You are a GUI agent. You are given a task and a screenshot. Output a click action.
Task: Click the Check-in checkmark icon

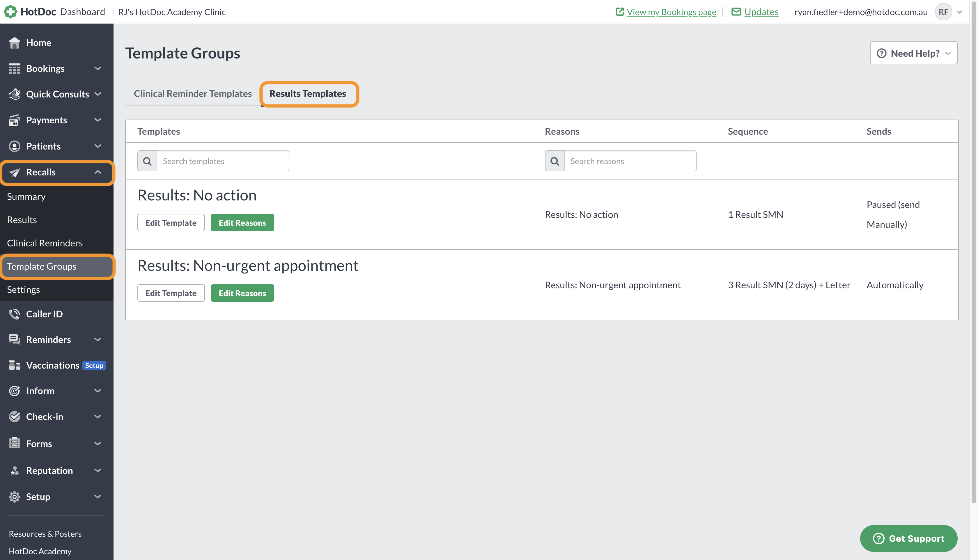(x=14, y=417)
